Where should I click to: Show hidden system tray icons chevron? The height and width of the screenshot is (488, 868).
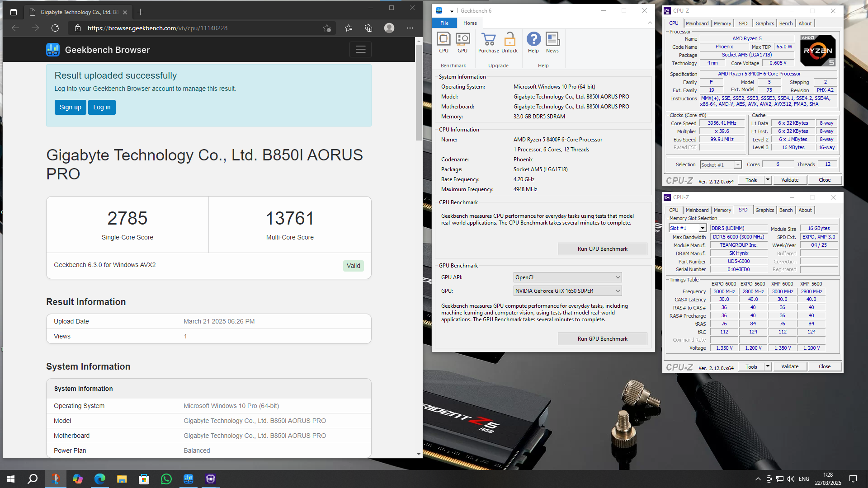pyautogui.click(x=758, y=479)
